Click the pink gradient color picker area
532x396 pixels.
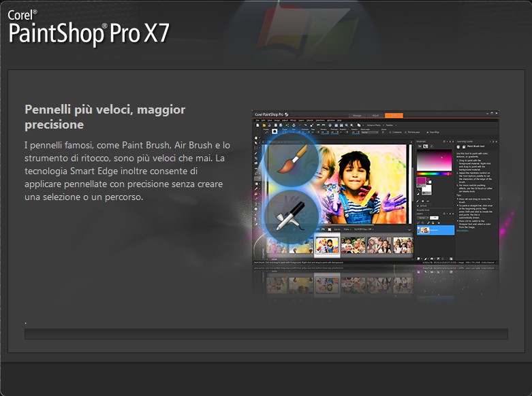coord(435,160)
